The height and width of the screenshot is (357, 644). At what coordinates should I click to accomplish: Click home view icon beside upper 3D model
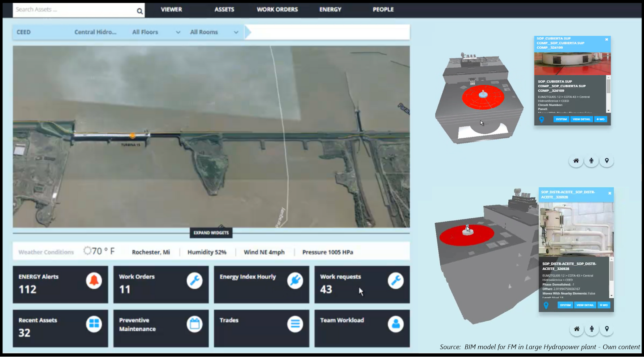[x=576, y=161]
